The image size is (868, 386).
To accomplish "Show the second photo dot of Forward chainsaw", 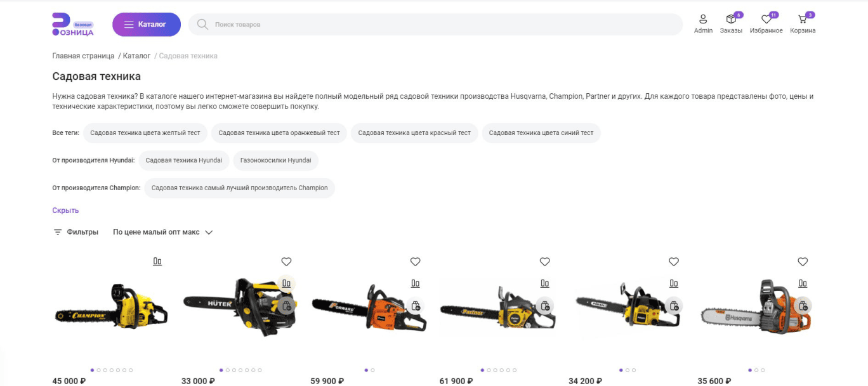I will [373, 370].
